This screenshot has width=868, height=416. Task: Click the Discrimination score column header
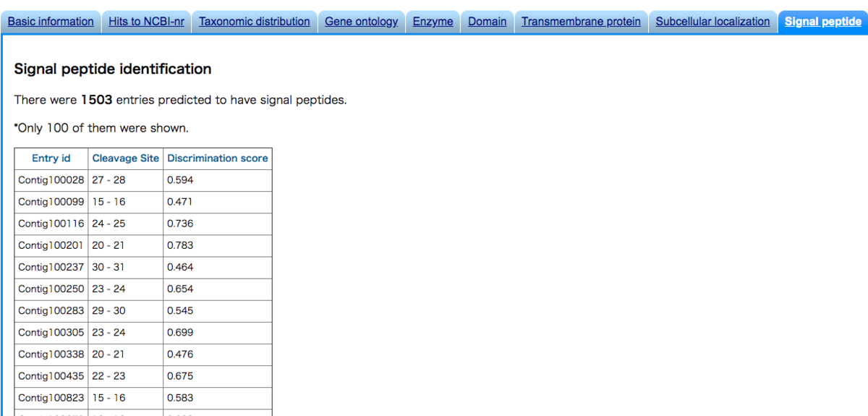218,158
